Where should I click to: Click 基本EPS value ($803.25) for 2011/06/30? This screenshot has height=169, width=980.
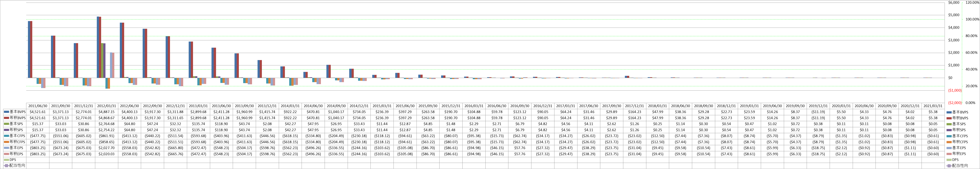tap(38, 148)
